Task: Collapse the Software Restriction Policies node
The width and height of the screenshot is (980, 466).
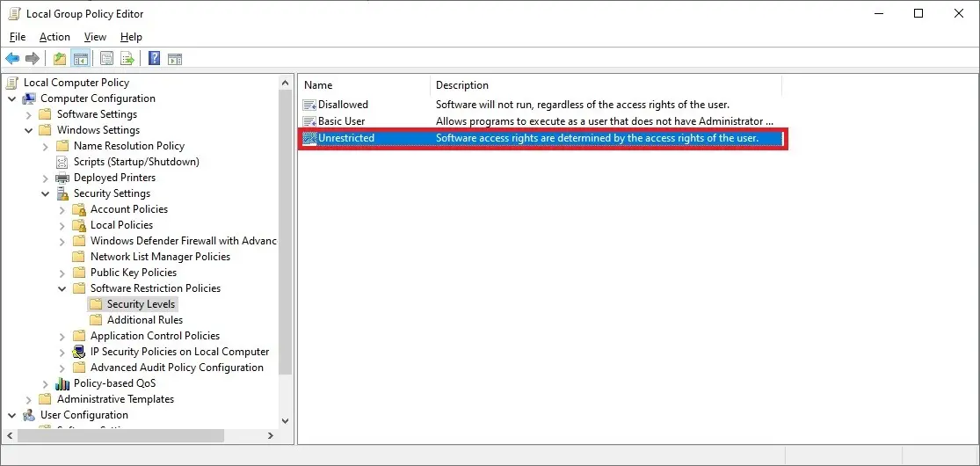Action: click(62, 288)
